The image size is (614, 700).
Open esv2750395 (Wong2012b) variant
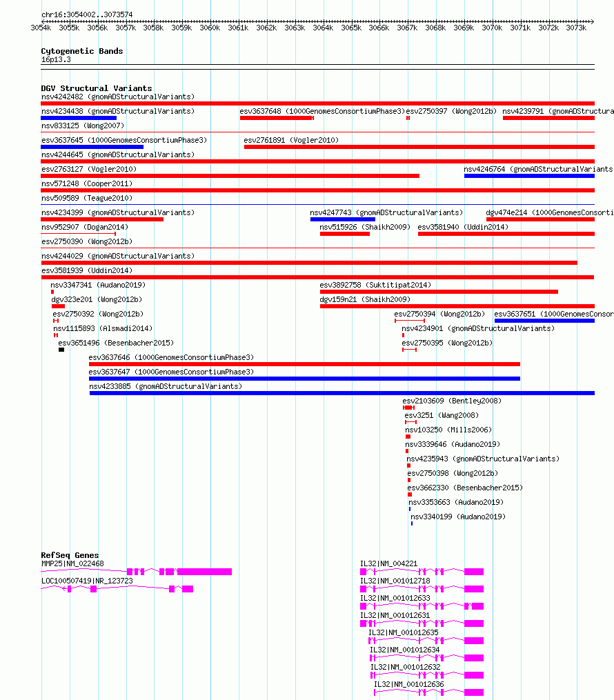click(x=447, y=343)
